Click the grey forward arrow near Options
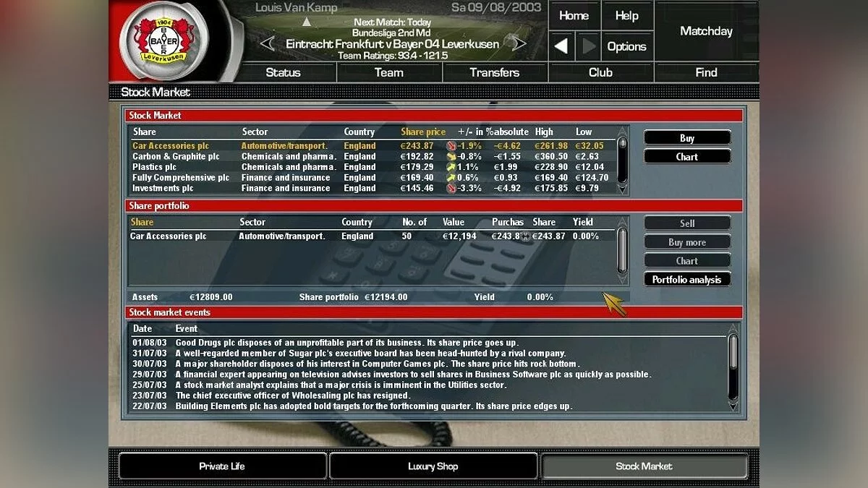The image size is (868, 488). (x=590, y=46)
